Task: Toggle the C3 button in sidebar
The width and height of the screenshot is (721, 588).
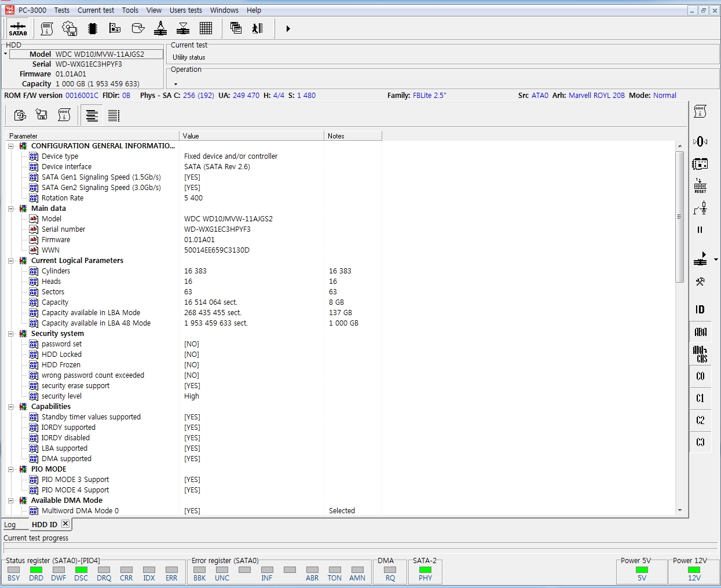Action: (700, 442)
